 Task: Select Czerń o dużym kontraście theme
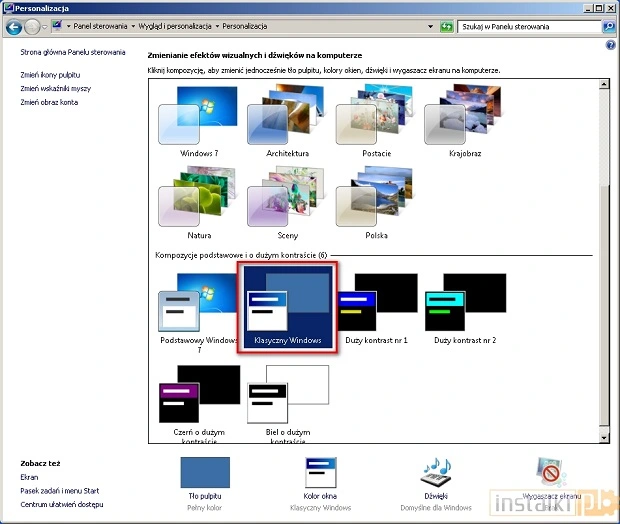tap(199, 403)
